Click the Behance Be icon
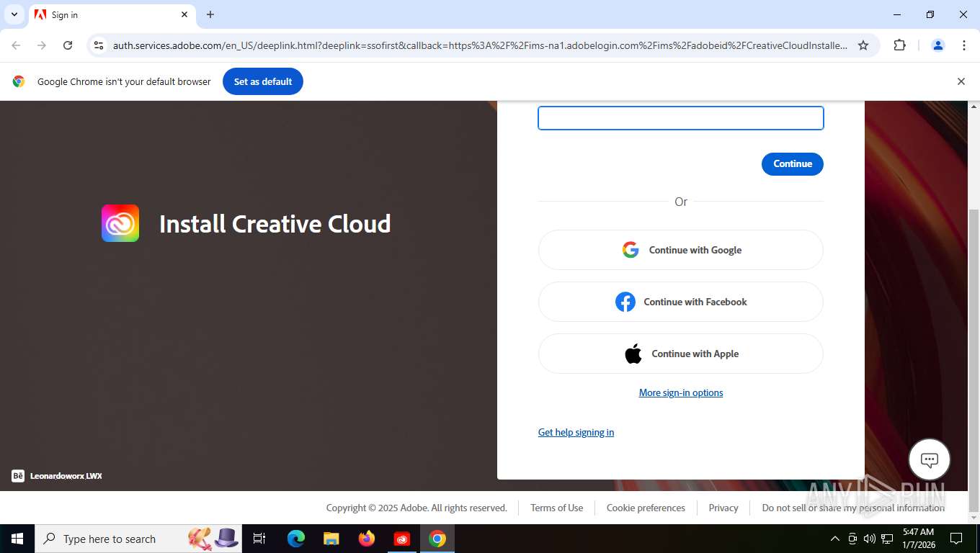The width and height of the screenshot is (980, 553). (x=18, y=476)
